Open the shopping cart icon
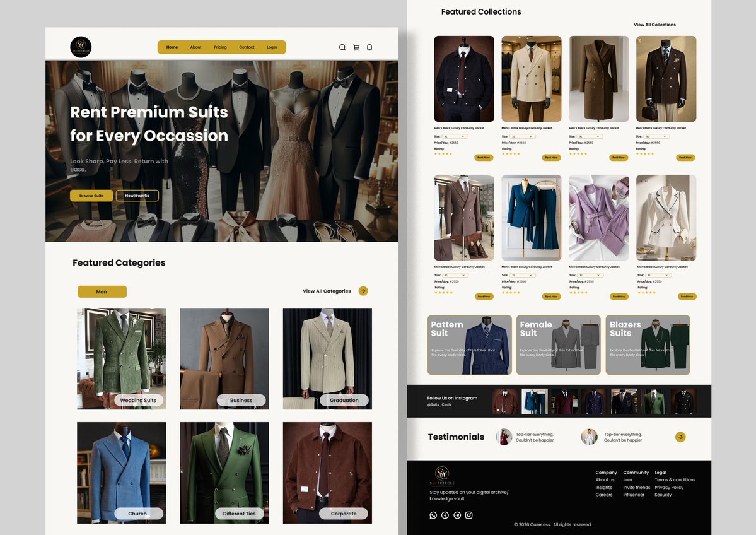This screenshot has width=756, height=535. [x=356, y=47]
